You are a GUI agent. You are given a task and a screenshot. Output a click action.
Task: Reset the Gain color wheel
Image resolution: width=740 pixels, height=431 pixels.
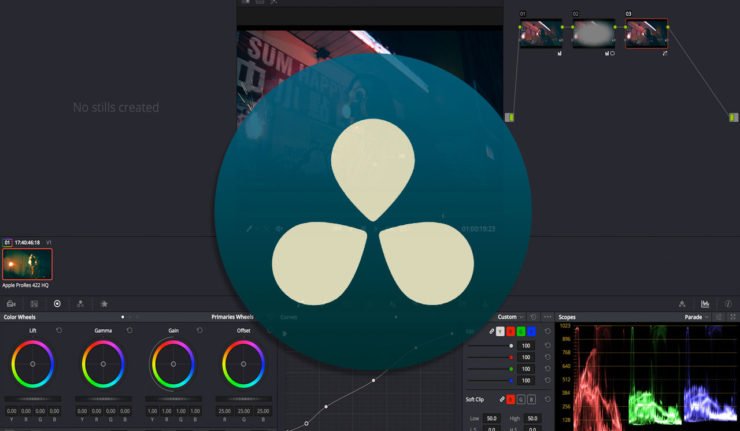coord(200,330)
